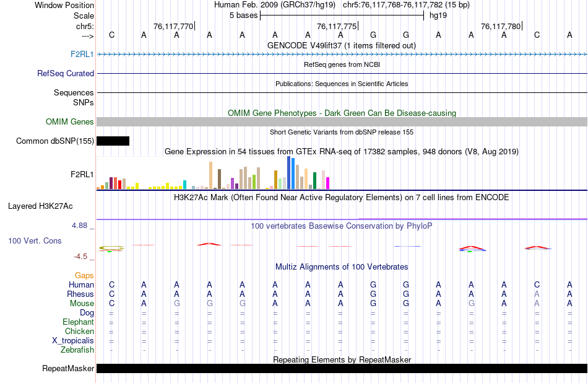Screen dimensions: 588x383
Task: Click the RefSeq genes from NCBI title
Action: [342, 64]
